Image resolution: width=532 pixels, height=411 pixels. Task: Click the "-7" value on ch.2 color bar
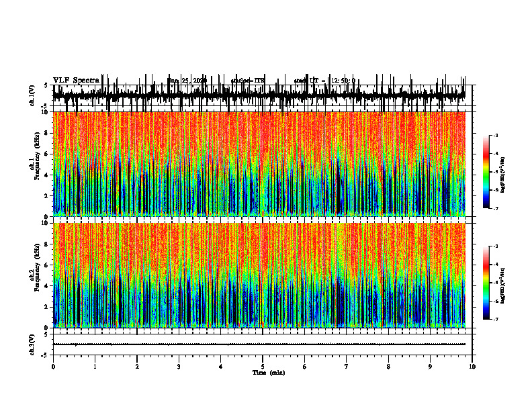496,320
